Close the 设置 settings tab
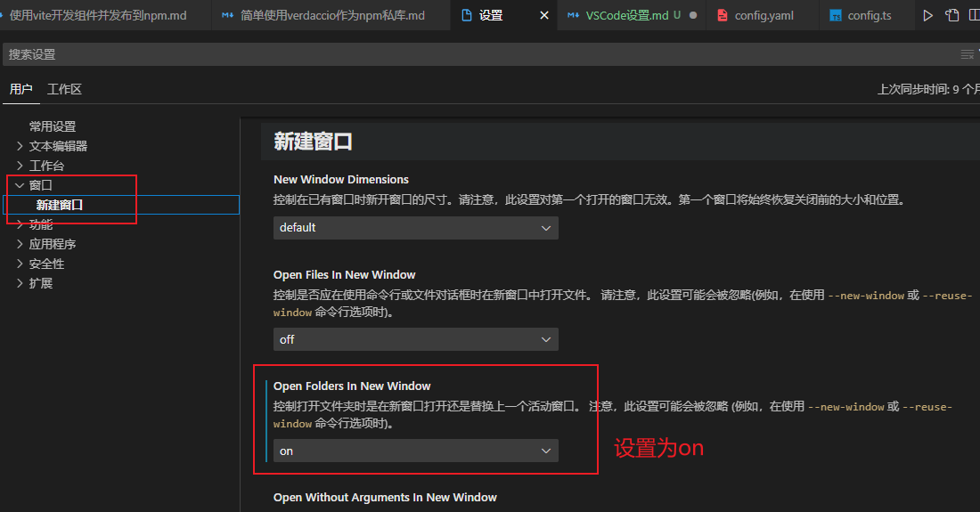Image resolution: width=980 pixels, height=512 pixels. pos(544,15)
